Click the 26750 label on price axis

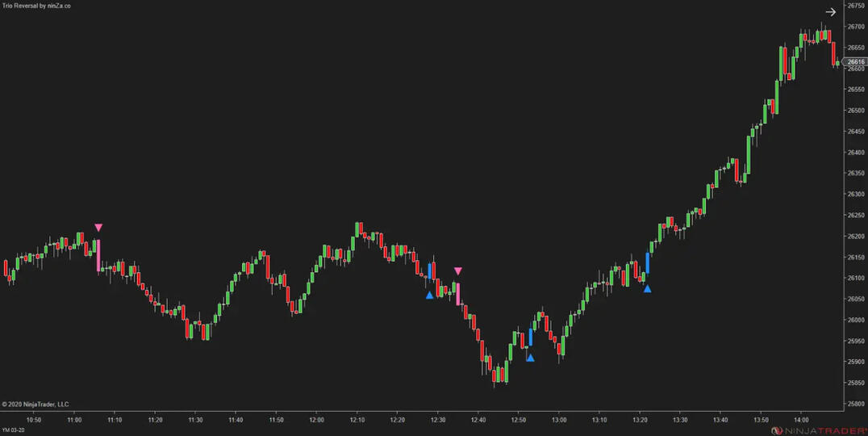click(855, 6)
